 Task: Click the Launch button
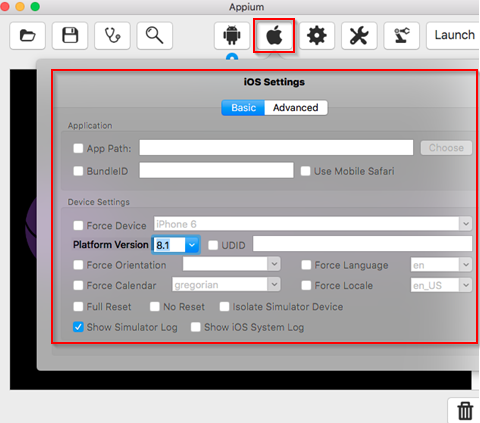tap(453, 35)
